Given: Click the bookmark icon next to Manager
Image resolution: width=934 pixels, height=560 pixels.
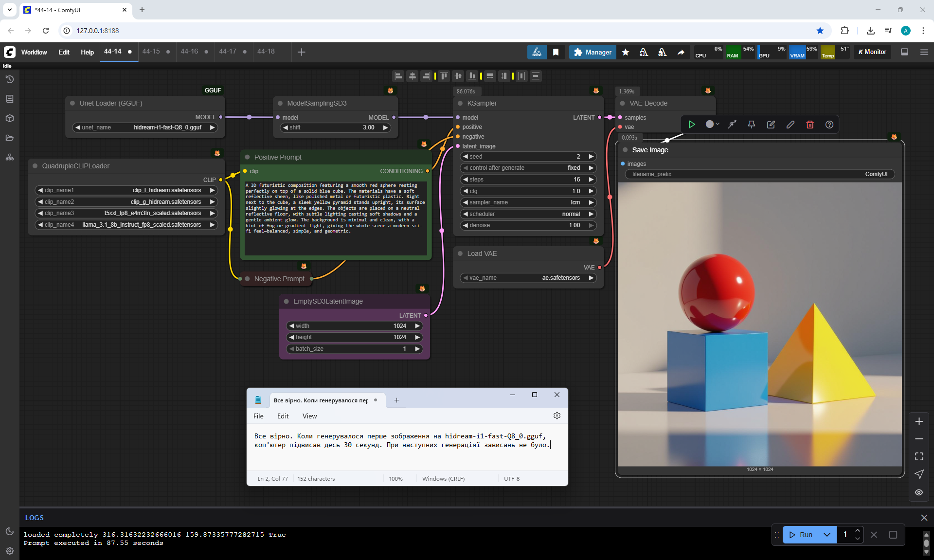Looking at the screenshot, I should click(x=556, y=52).
